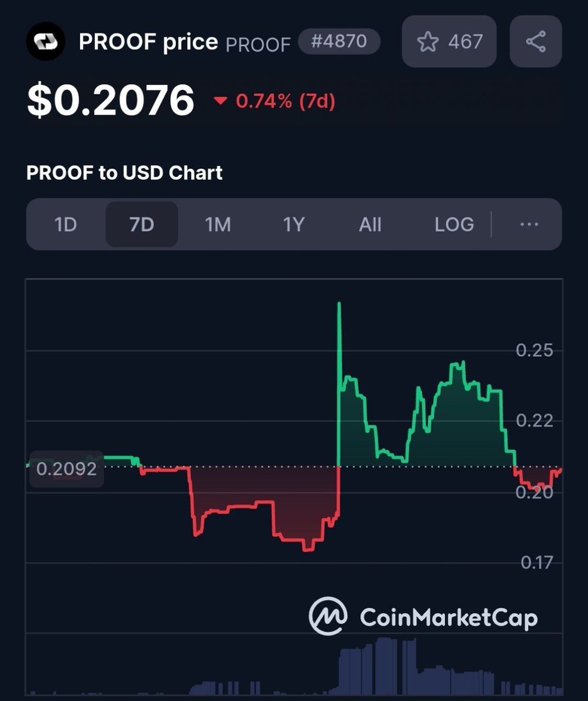This screenshot has height=701, width=588.
Task: Open the three-dots chart options menu
Action: coord(528,224)
